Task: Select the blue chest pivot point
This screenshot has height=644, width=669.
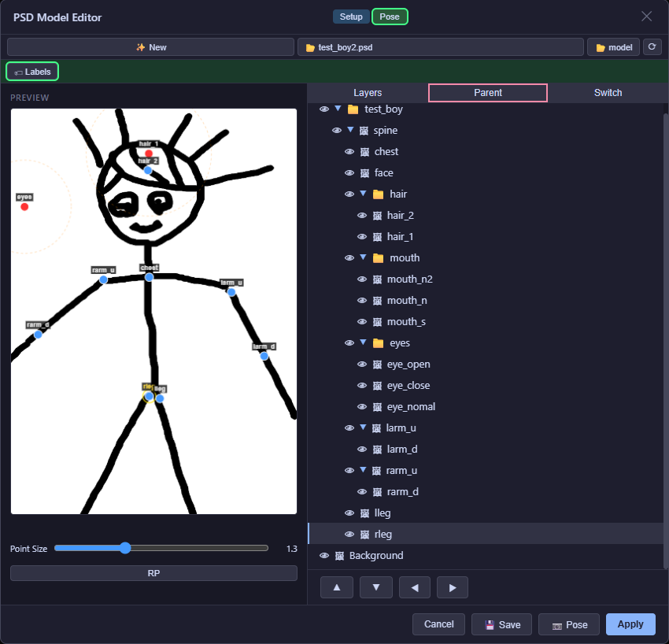Action: pyautogui.click(x=149, y=277)
